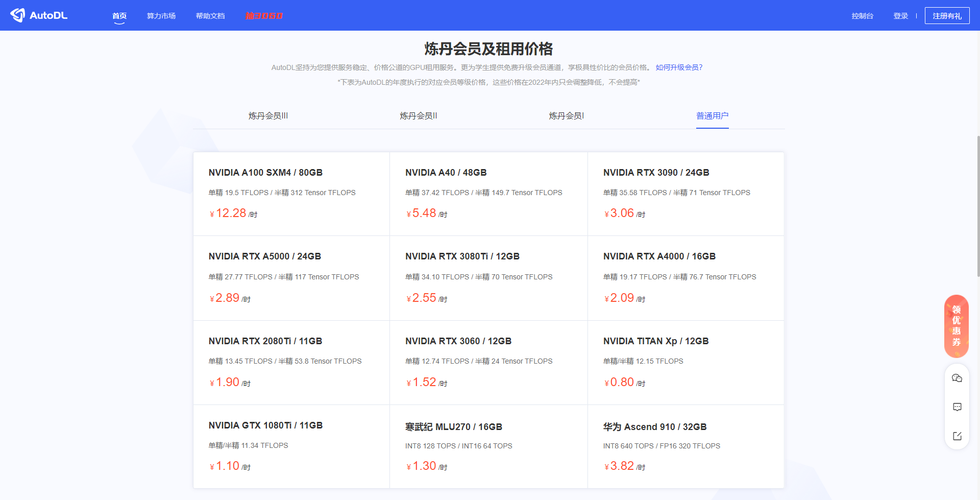Open the 控制台 link
Screen dimensions: 980x500
pos(862,16)
